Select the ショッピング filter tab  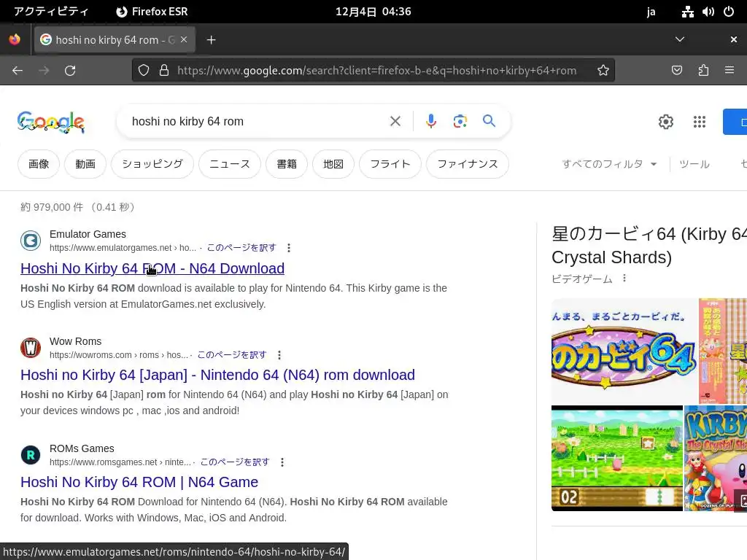152,164
